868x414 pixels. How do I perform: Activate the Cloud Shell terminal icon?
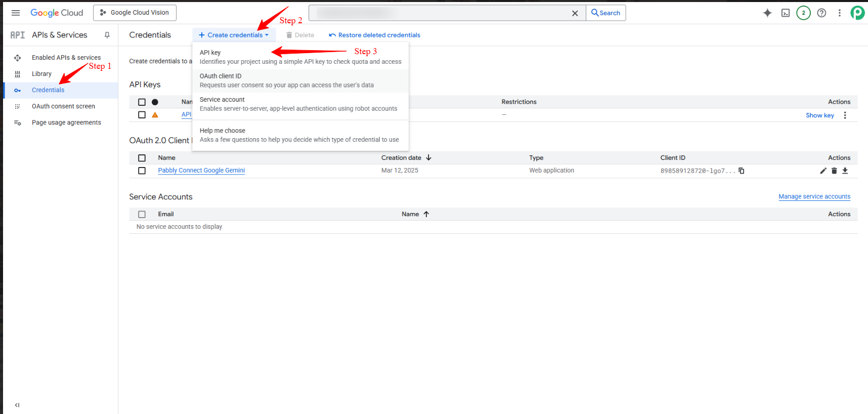pos(786,13)
